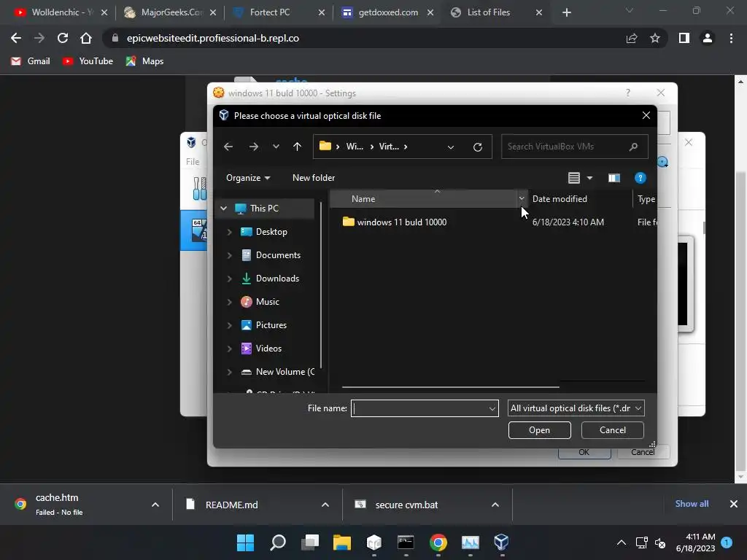
Task: Change the view layout icon
Action: pyautogui.click(x=573, y=178)
